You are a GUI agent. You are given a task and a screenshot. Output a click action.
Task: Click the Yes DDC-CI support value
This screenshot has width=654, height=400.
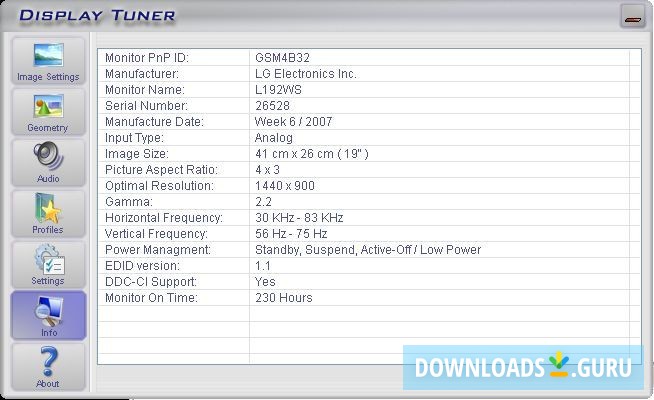click(x=265, y=282)
